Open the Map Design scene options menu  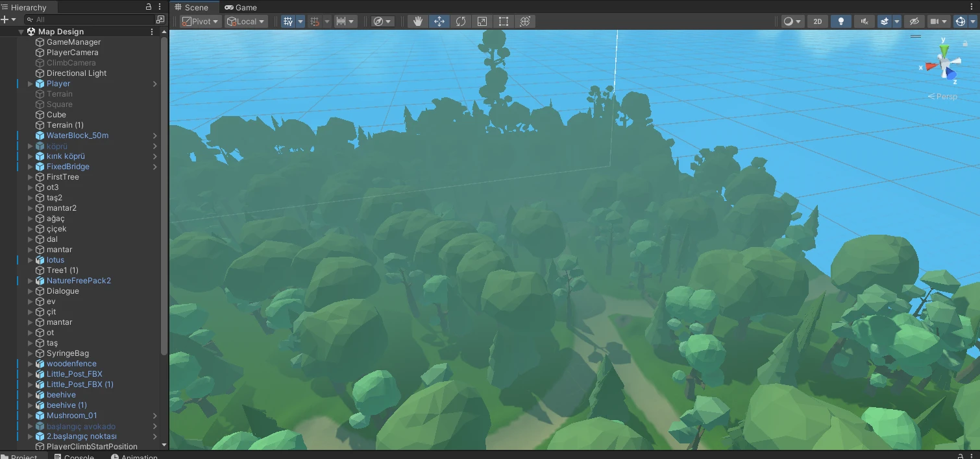pos(152,32)
